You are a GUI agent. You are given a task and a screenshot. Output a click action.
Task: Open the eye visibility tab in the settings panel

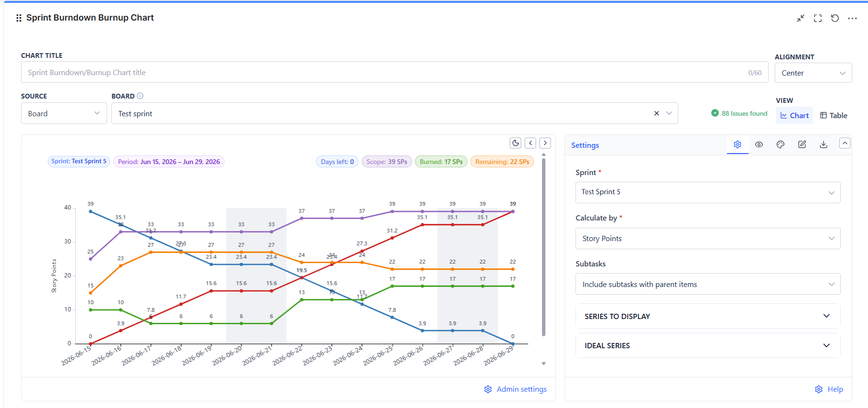[759, 144]
